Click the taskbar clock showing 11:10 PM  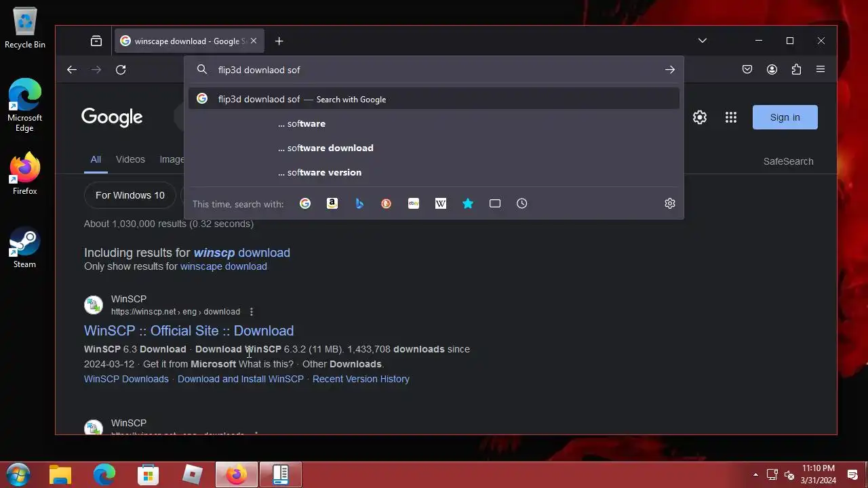tap(818, 474)
